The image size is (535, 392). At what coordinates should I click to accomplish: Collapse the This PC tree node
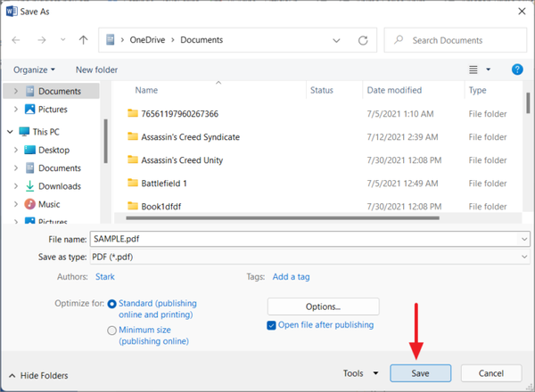pyautogui.click(x=10, y=131)
